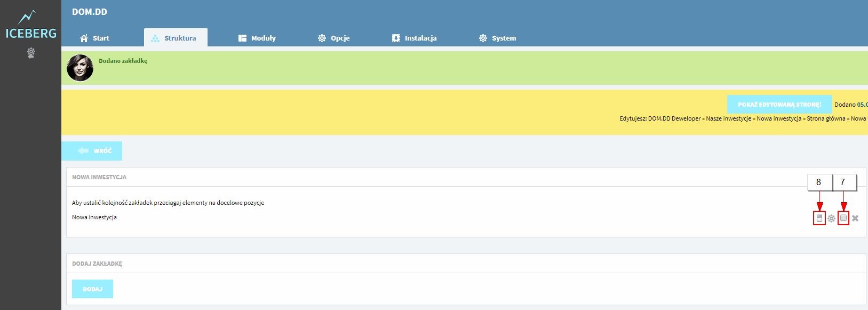868x310 pixels.
Task: Select the Struktura tab
Action: click(x=176, y=38)
